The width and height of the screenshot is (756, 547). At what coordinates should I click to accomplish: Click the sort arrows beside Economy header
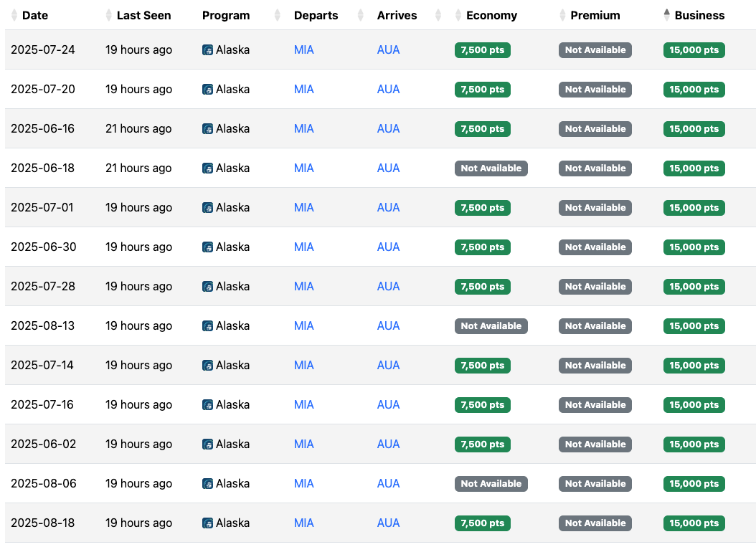[458, 16]
